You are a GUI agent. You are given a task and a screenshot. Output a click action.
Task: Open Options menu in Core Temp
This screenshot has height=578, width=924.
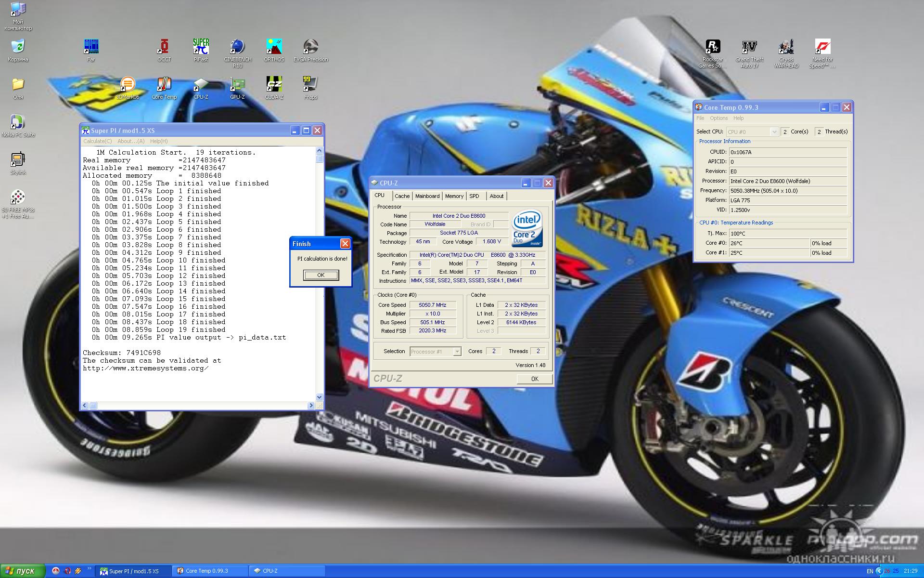719,118
